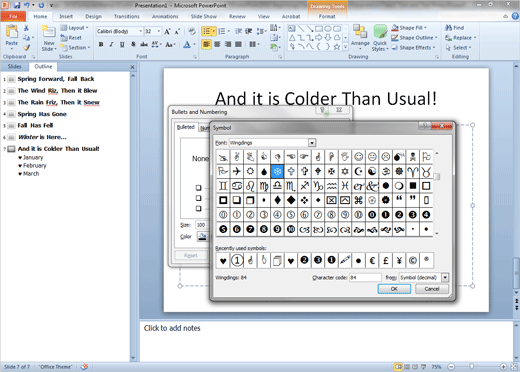
Task: Toggle Strikethrough in Font group
Action: coord(144,44)
